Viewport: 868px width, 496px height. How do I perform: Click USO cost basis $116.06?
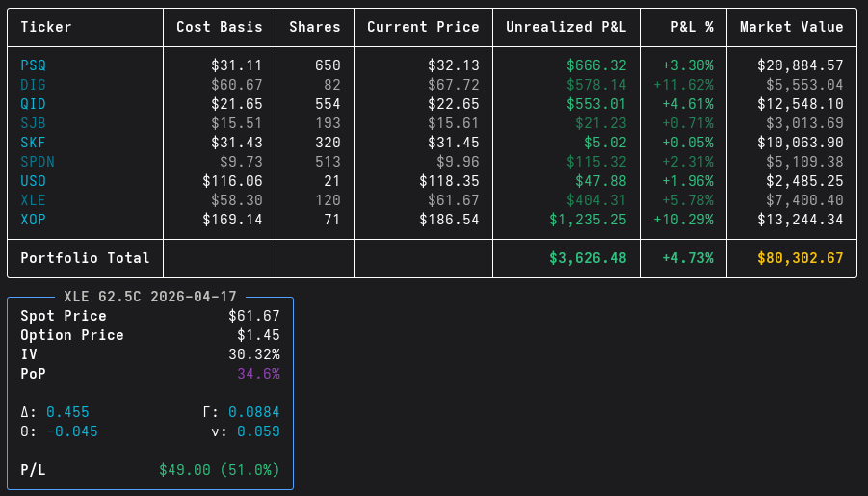point(232,181)
